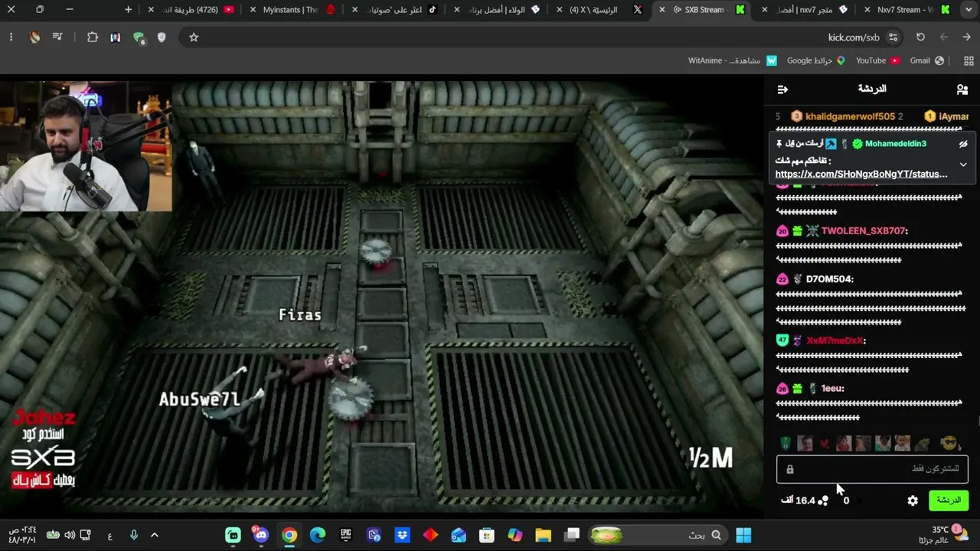980x551 pixels.
Task: Open Epic Games Launcher from the taskbar
Action: click(346, 536)
